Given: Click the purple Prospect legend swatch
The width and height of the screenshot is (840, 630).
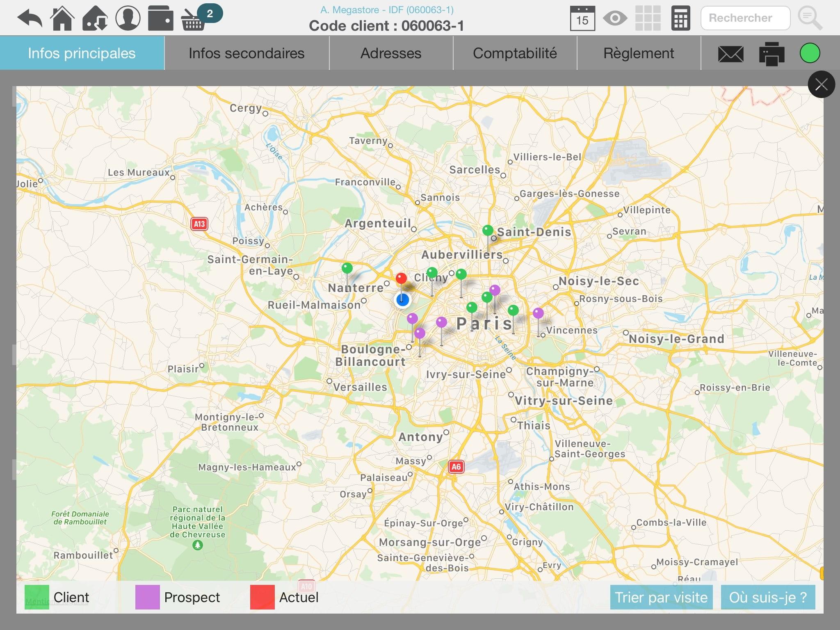Looking at the screenshot, I should point(148,597).
